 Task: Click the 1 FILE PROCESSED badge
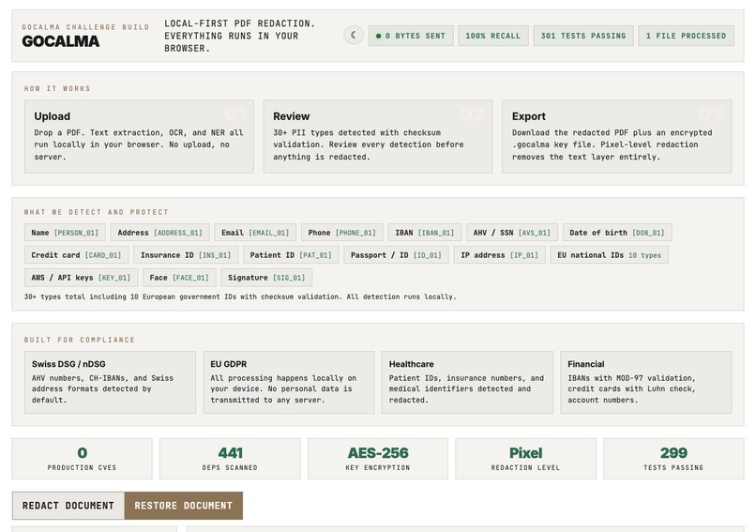(x=686, y=36)
